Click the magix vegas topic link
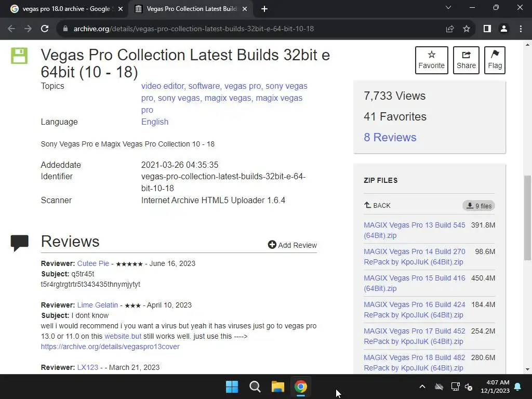The image size is (532, 399). 228,98
